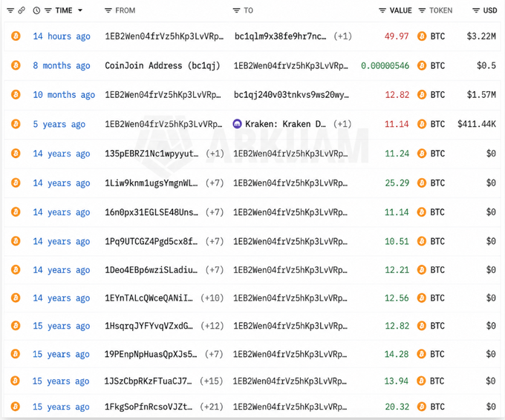
Task: Click BTC token icon in the 25.29 row
Action: [x=422, y=183]
